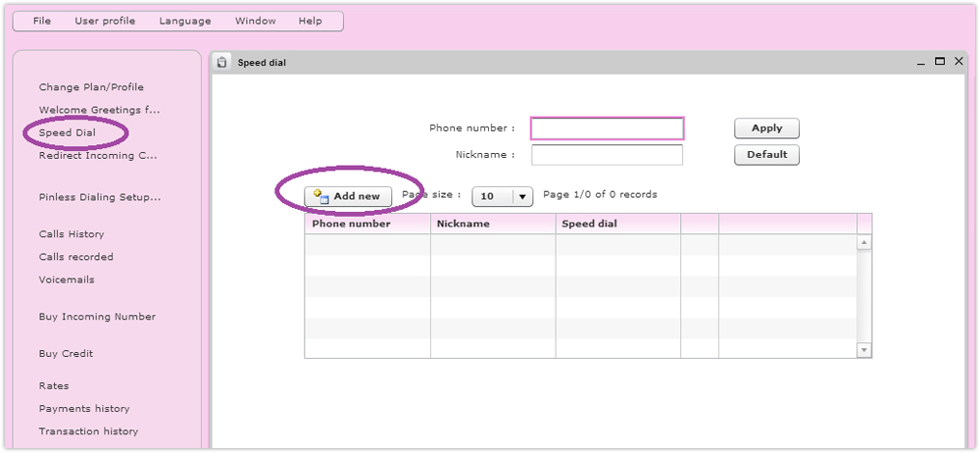The image size is (980, 453).
Task: Open Pinless Dialing Setup item
Action: 99,198
